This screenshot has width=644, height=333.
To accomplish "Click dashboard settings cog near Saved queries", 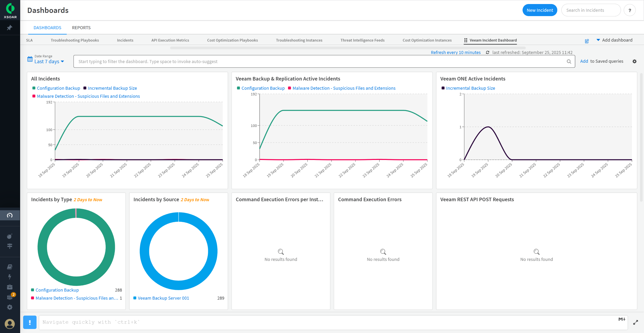I will (634, 61).
